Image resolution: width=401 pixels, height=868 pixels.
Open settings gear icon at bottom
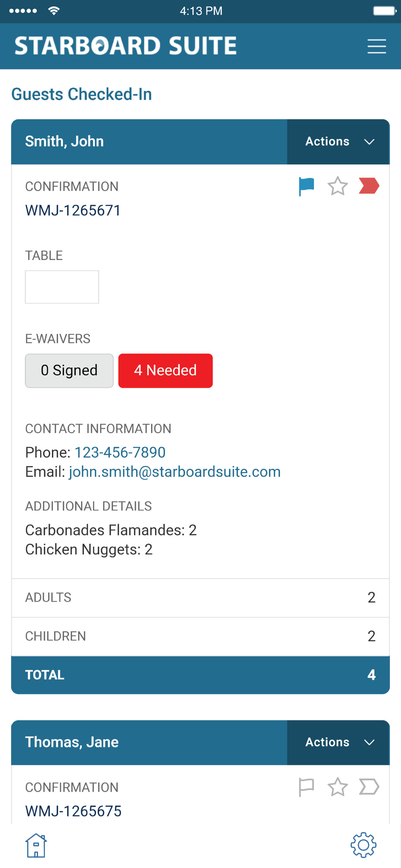click(x=363, y=845)
